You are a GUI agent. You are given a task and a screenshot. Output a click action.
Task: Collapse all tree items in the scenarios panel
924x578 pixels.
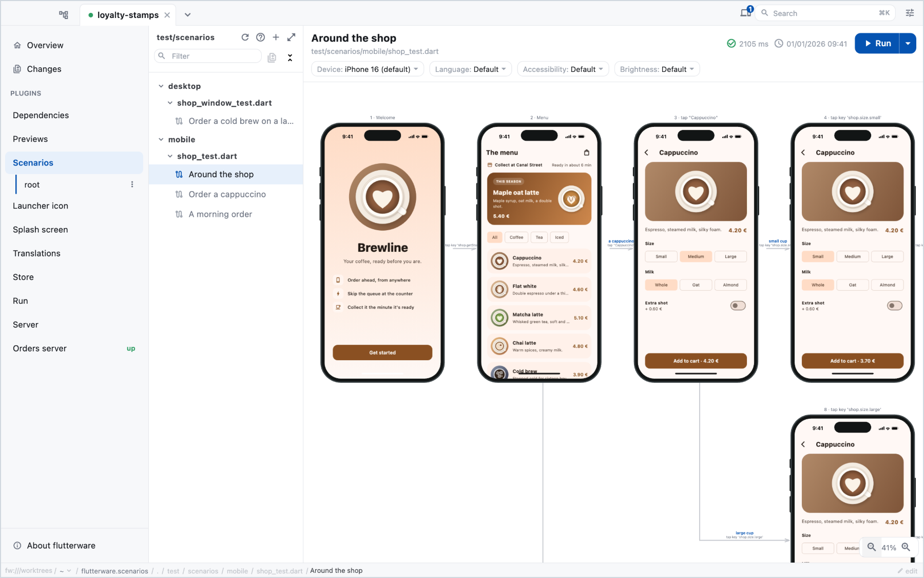point(290,58)
